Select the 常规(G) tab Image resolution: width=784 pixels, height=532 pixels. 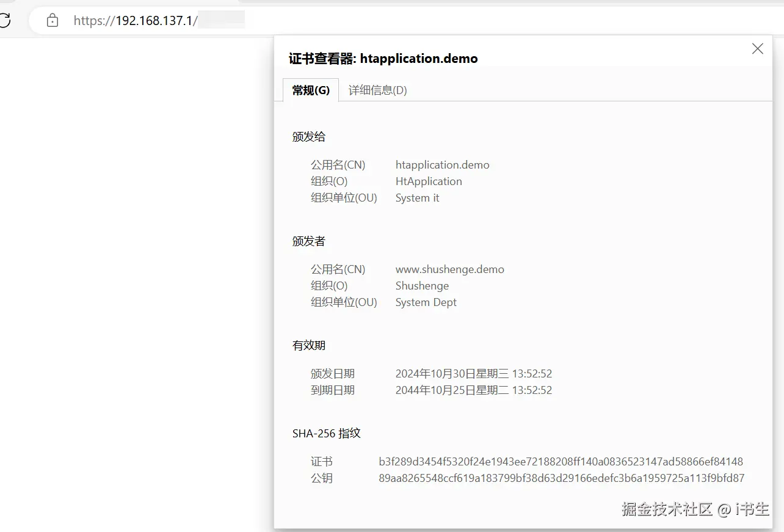coord(311,90)
